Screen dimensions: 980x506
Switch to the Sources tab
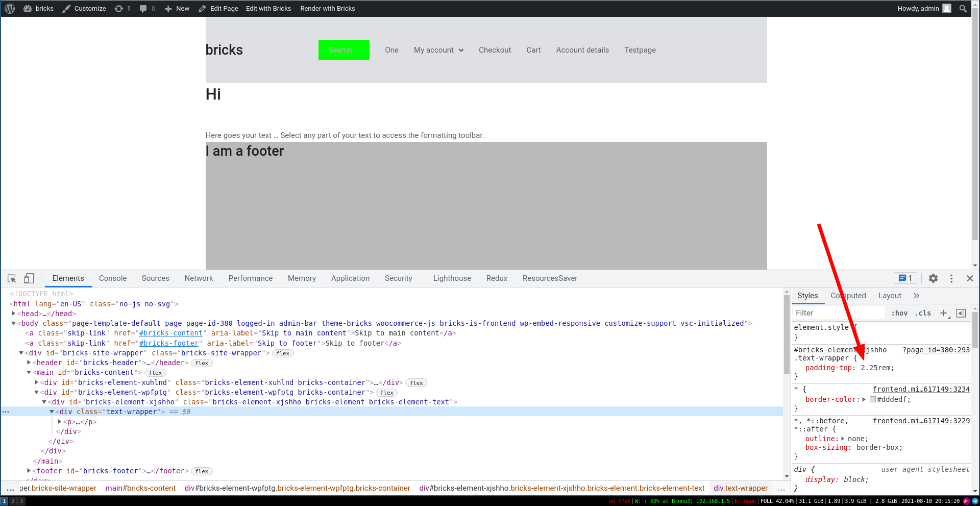[156, 278]
